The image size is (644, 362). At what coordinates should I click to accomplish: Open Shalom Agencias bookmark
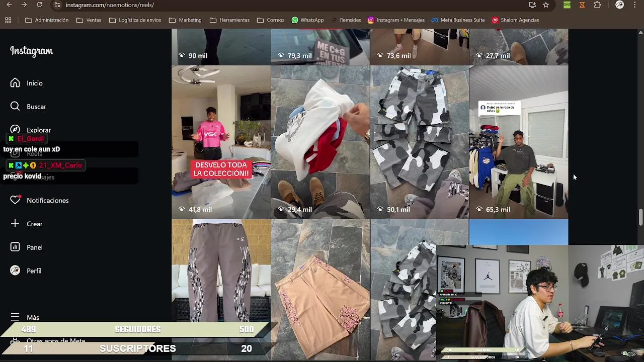pyautogui.click(x=515, y=20)
